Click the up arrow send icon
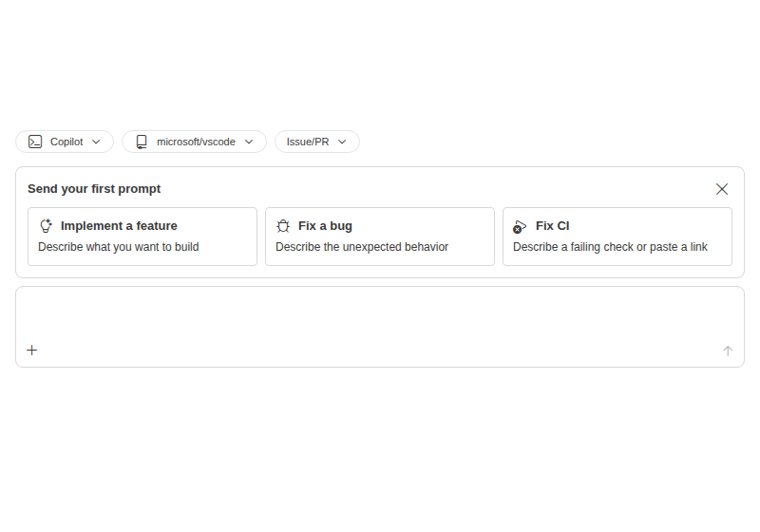Viewport: 760px width, 532px height. (x=728, y=351)
